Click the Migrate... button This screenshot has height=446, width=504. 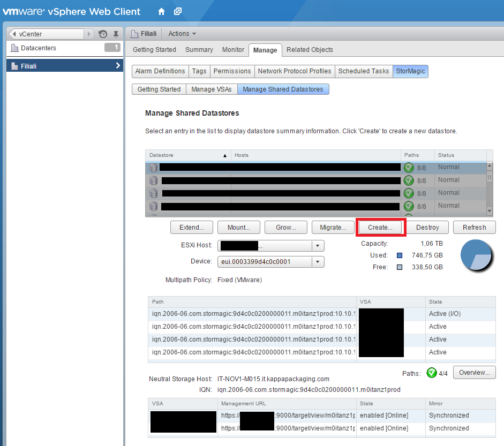point(333,228)
